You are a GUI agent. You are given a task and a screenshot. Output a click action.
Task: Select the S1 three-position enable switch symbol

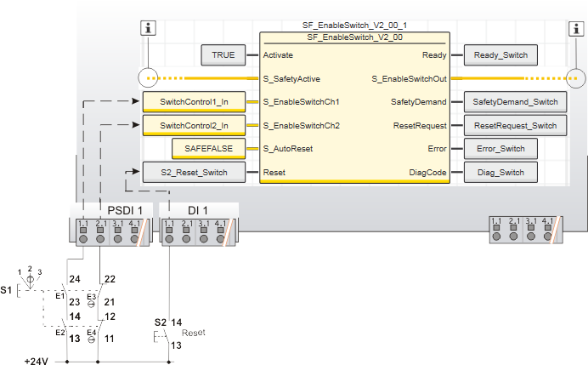click(31, 282)
